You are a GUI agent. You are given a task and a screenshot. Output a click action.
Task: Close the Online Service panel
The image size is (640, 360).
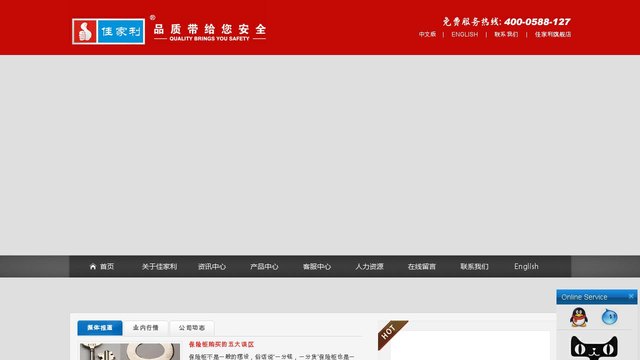[x=631, y=296]
